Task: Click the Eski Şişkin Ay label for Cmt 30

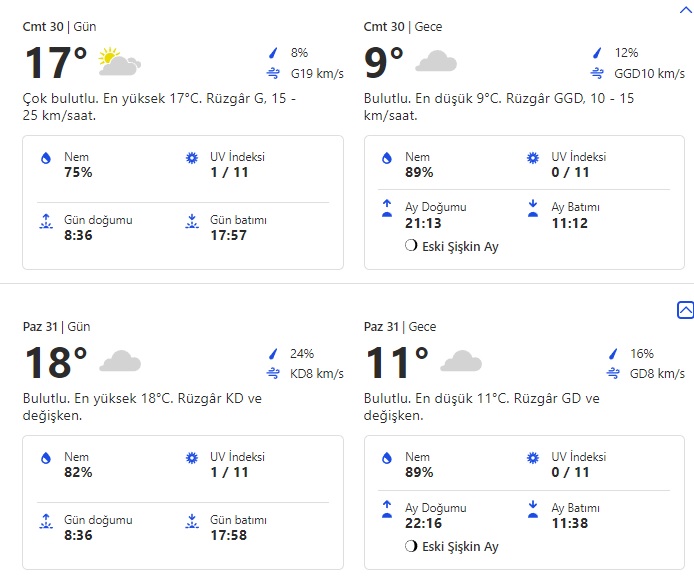Action: (x=460, y=246)
